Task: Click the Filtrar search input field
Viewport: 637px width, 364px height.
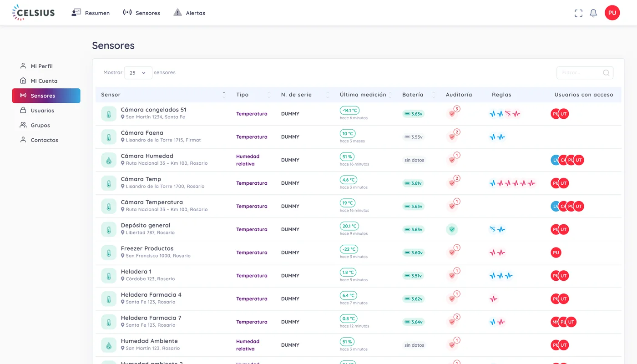Action: coord(585,73)
